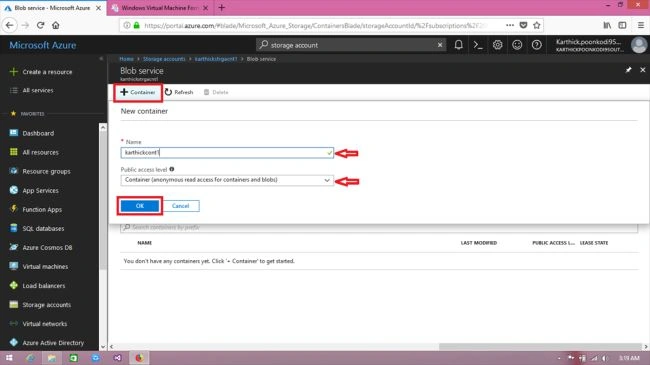The image size is (650, 365).
Task: Click the account avatar picture
Action: (x=639, y=45)
